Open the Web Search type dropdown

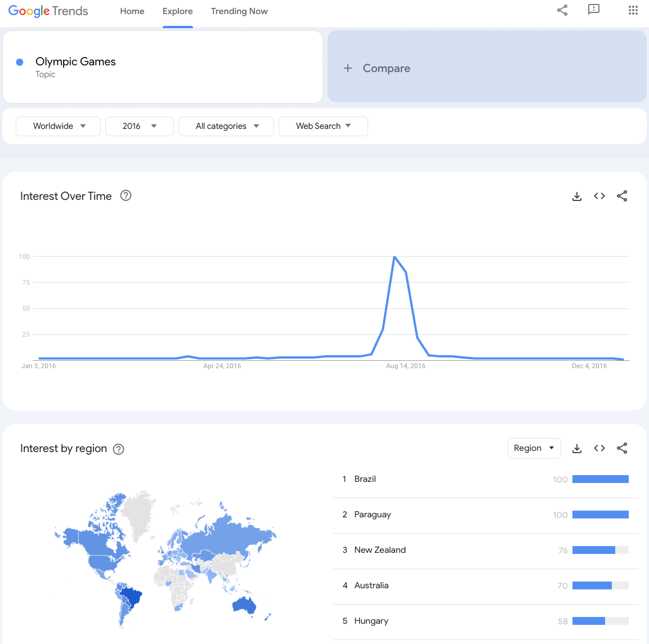click(323, 126)
